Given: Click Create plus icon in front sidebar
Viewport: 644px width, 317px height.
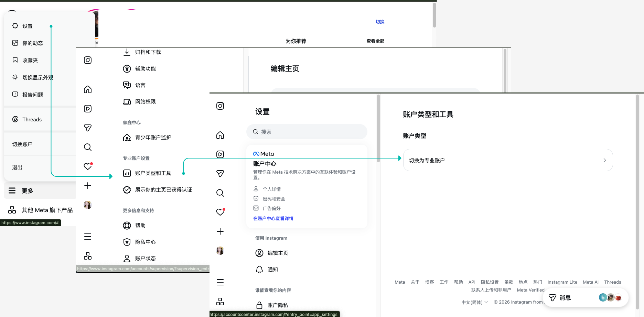Looking at the screenshot, I should tap(220, 231).
